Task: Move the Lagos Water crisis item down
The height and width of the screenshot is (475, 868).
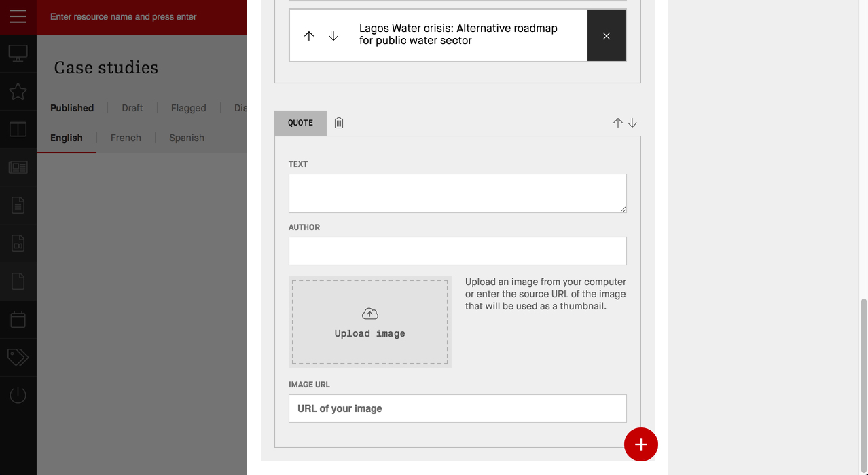Action: 333,36
